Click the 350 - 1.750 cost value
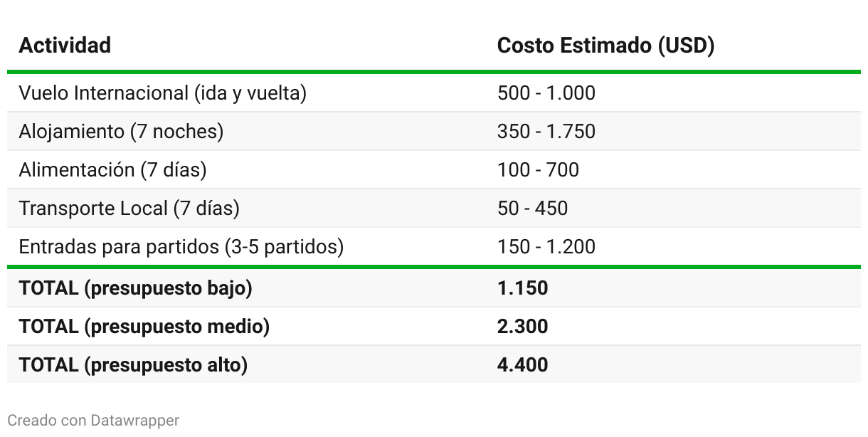The height and width of the screenshot is (437, 868). click(x=546, y=132)
